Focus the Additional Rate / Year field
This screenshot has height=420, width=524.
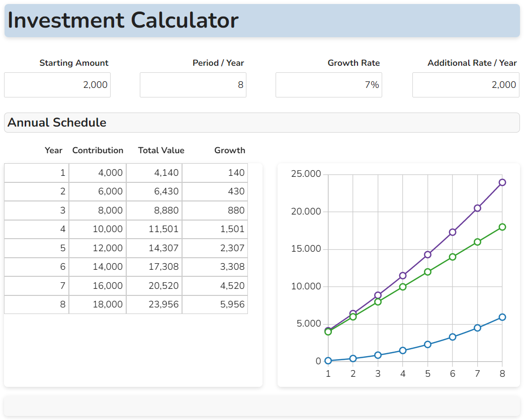(x=466, y=85)
